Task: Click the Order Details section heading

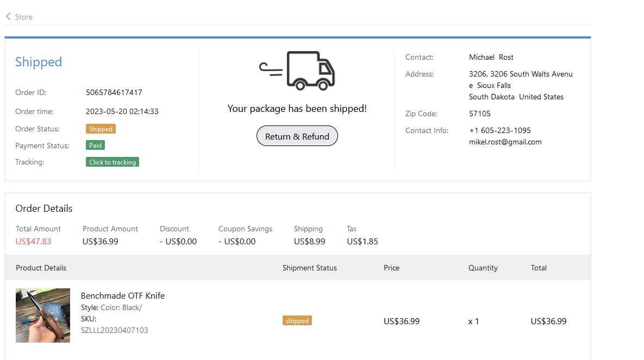Action: [44, 209]
